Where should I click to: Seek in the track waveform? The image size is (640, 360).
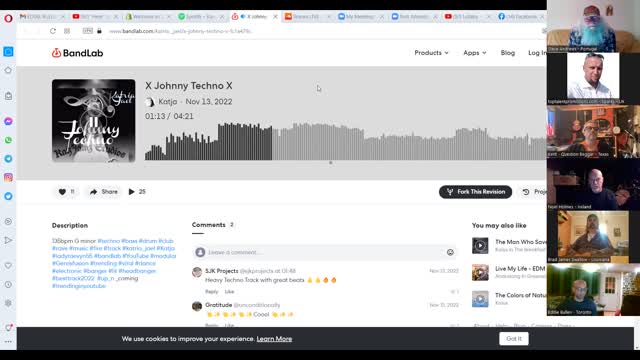(x=345, y=141)
